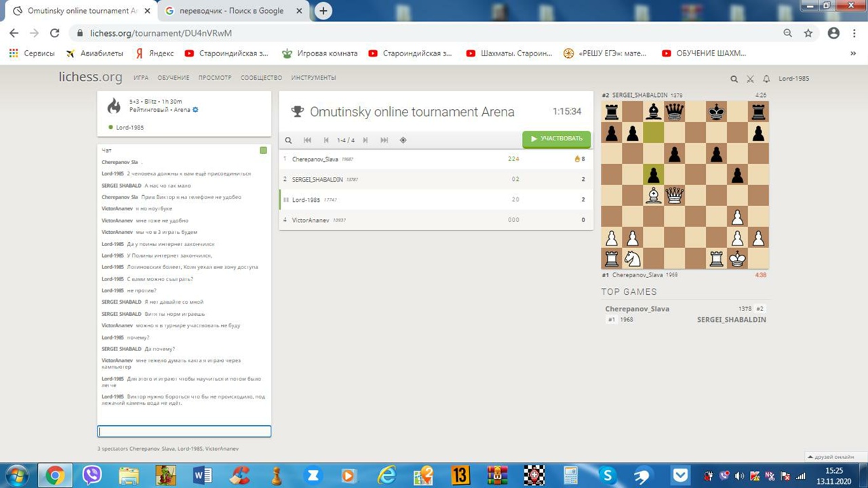The height and width of the screenshot is (488, 868).
Task: Open the challenges crossed-swords icon
Action: click(750, 79)
